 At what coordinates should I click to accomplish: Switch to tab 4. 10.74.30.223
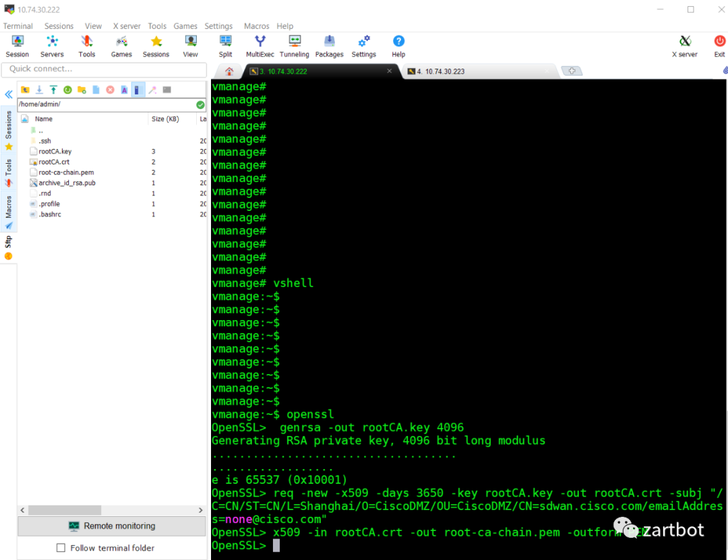click(x=478, y=71)
